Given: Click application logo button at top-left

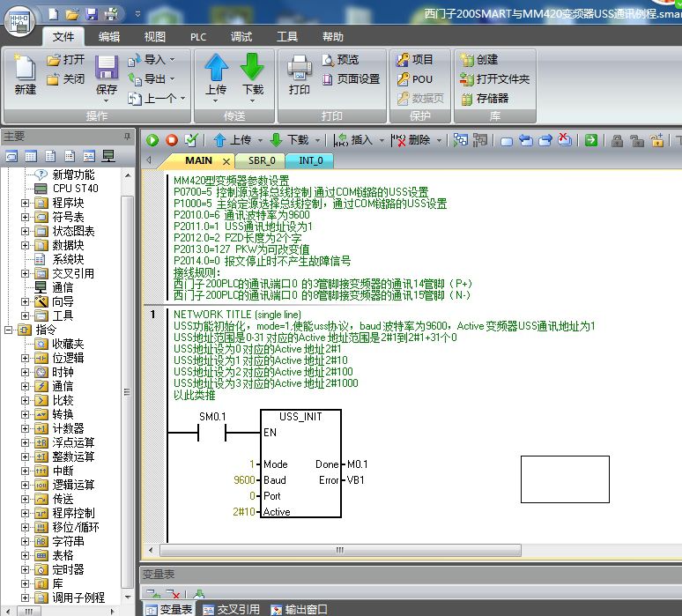Looking at the screenshot, I should 19,21.
